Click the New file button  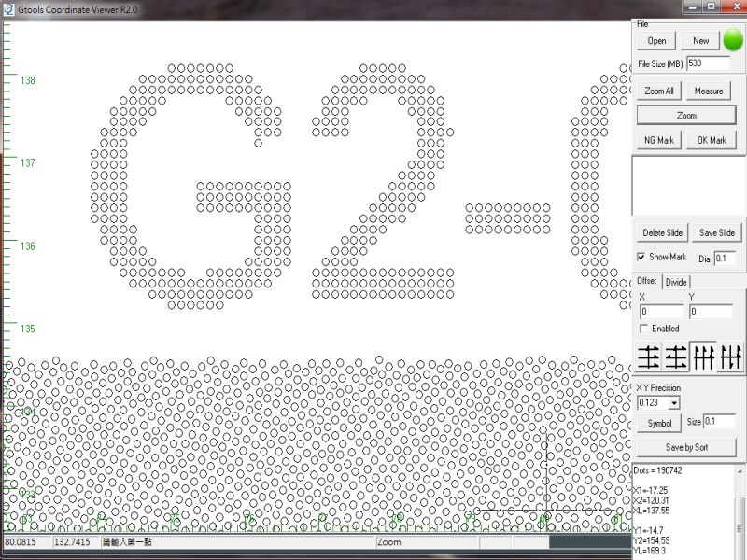coord(700,41)
